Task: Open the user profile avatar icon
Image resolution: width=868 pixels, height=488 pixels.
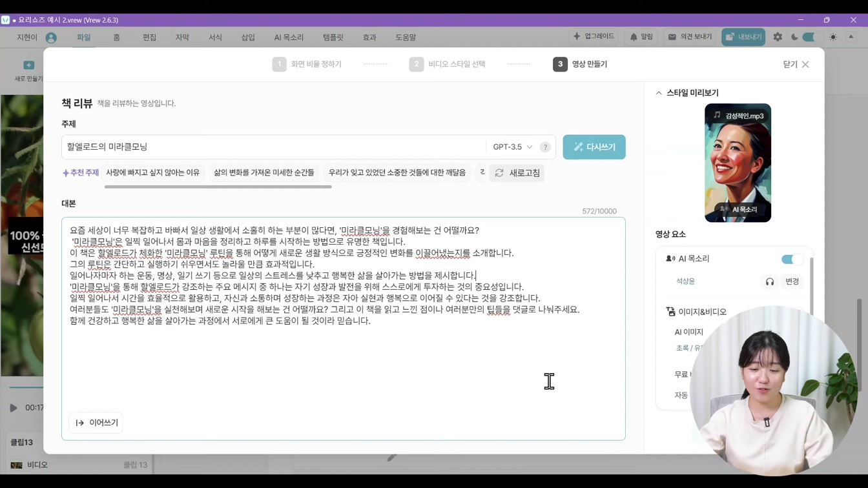Action: (x=51, y=37)
